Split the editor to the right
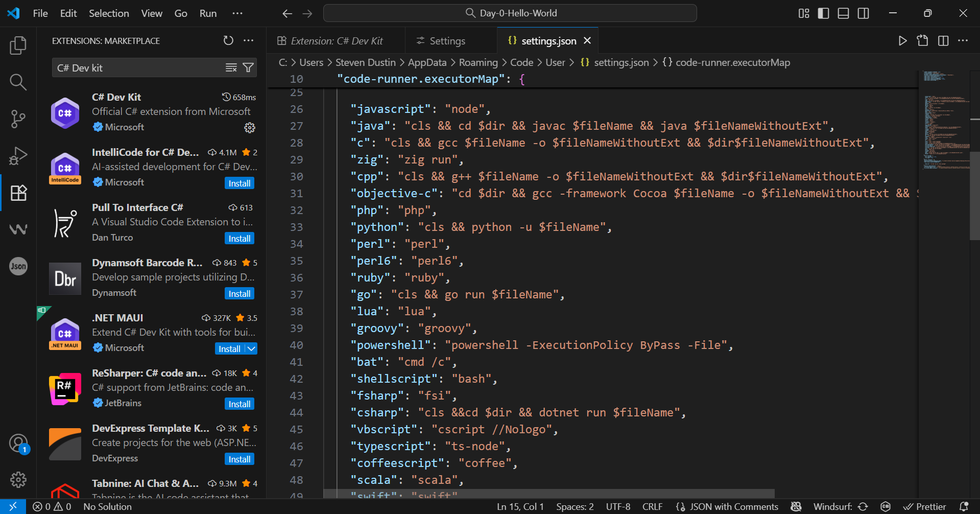The height and width of the screenshot is (514, 980). point(943,41)
